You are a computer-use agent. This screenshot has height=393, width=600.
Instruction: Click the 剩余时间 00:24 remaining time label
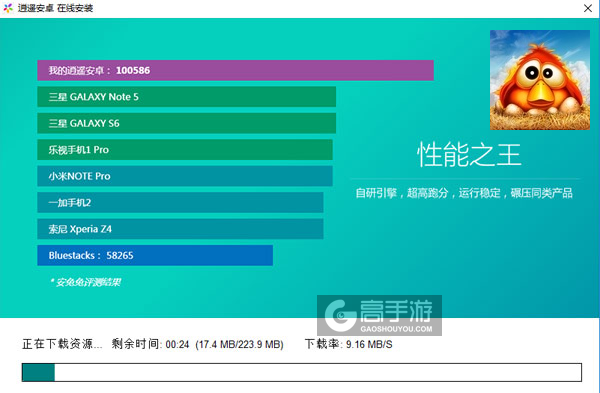pos(150,344)
